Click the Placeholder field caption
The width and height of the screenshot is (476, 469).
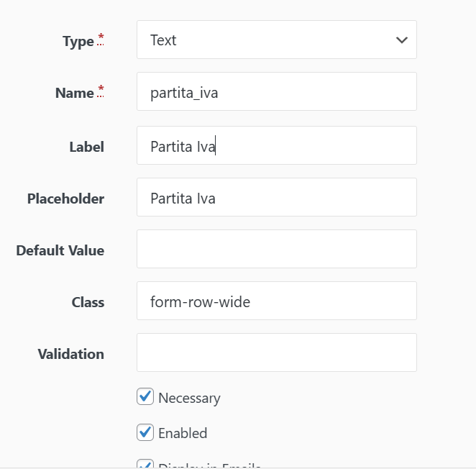(65, 199)
